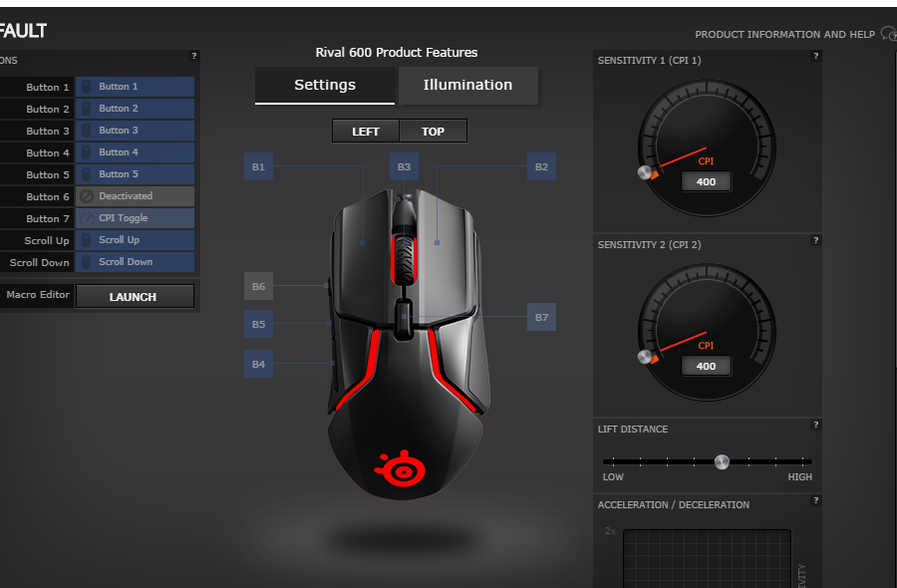
Task: Click the "Scroll Up" row label
Action: click(46, 241)
